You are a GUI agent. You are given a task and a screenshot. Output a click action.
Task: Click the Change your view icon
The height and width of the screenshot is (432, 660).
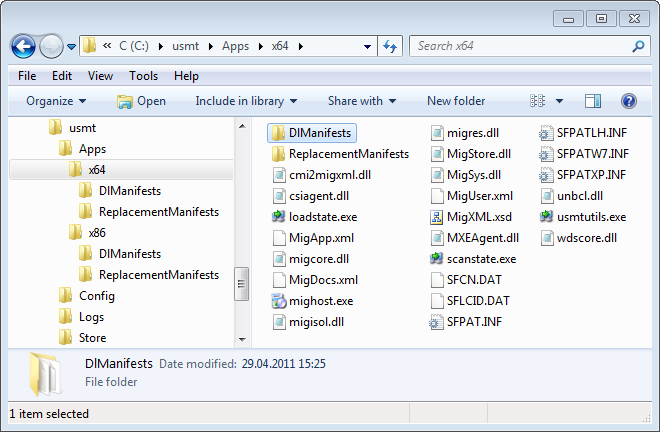tap(538, 101)
